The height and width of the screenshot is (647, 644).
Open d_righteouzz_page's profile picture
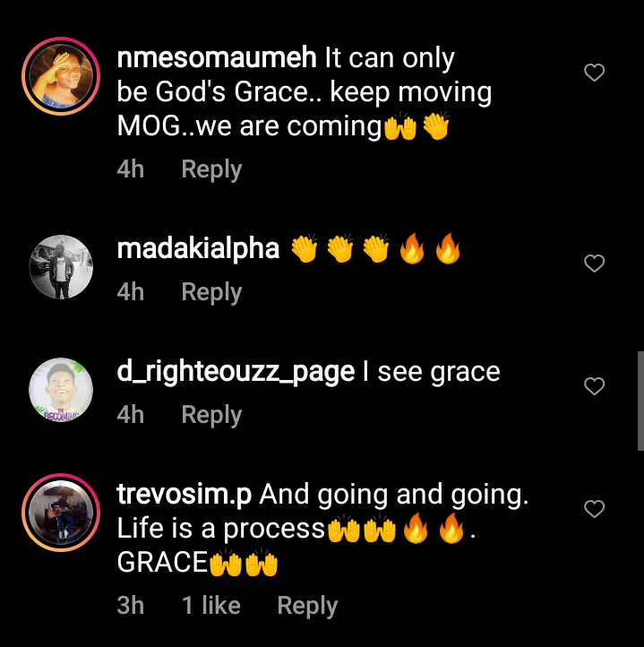tap(61, 390)
